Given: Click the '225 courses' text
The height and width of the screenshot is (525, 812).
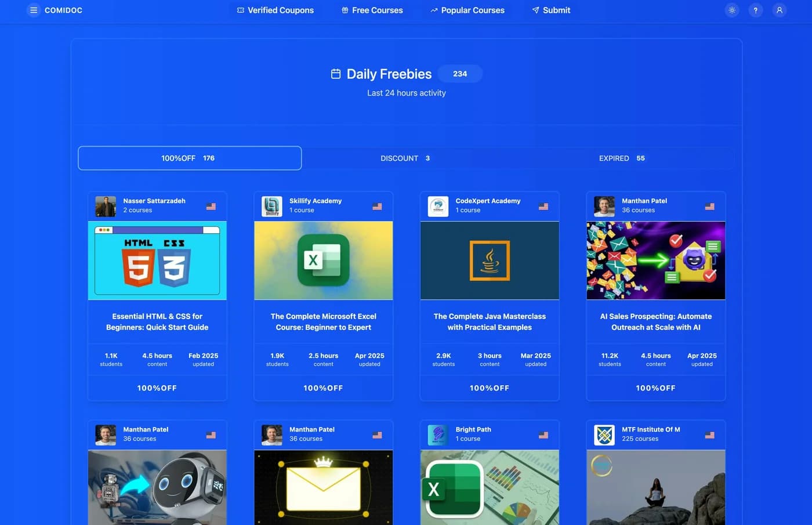Looking at the screenshot, I should [x=640, y=439].
